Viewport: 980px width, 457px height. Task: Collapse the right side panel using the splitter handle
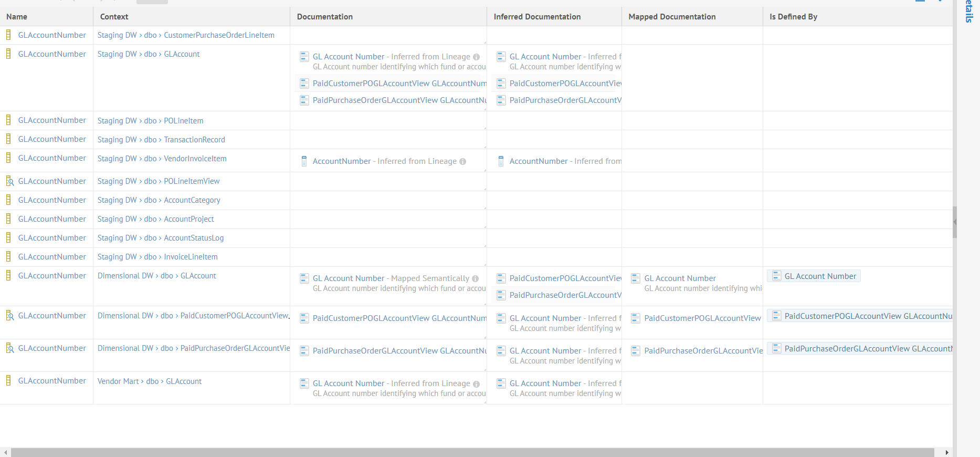click(955, 222)
